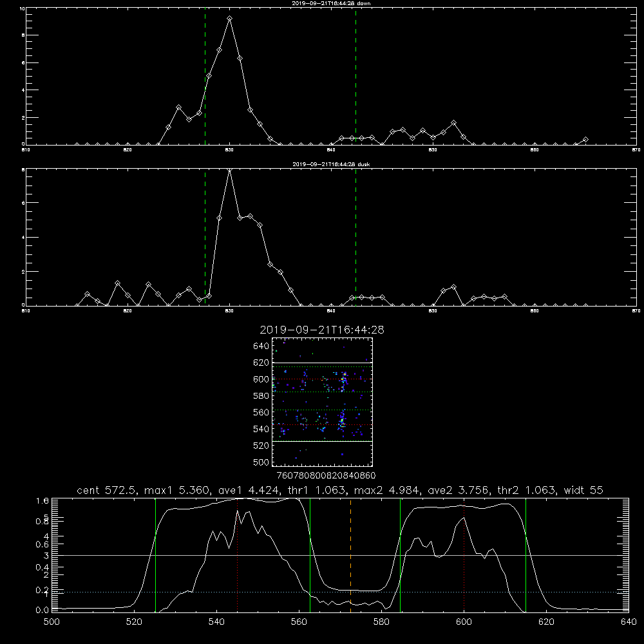Click the highest diamond marker in dawn plot

tap(230, 19)
